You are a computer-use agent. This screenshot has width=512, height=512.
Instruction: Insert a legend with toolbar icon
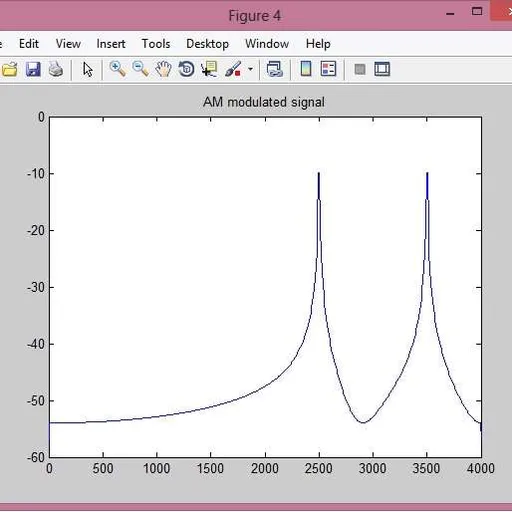pos(328,69)
